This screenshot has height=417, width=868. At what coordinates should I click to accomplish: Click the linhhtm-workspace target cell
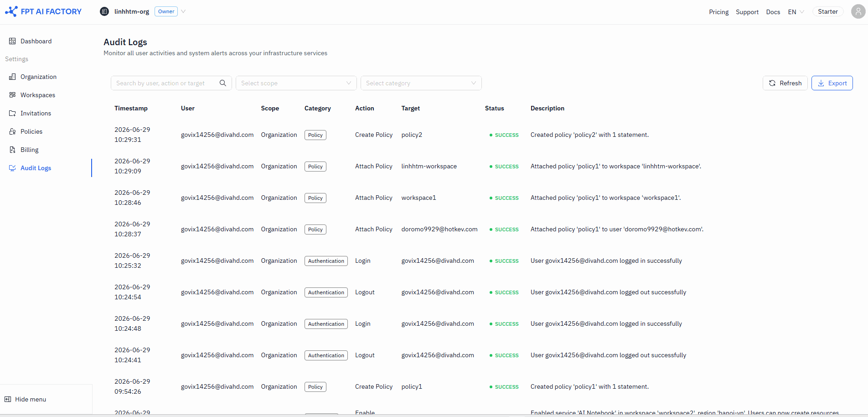coord(429,166)
